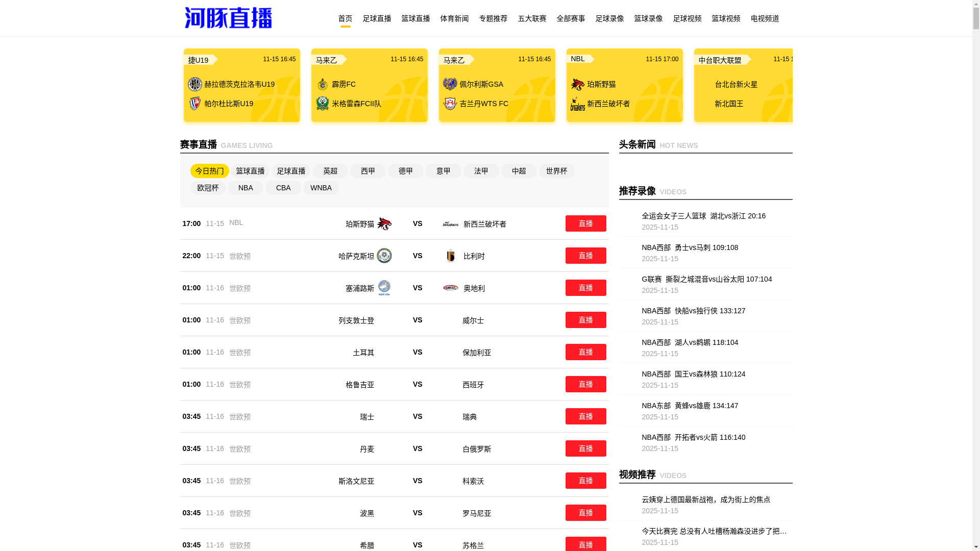Image resolution: width=980 pixels, height=551 pixels.
Task: Click the 米格雷森FCII队 team crest
Action: 322,104
